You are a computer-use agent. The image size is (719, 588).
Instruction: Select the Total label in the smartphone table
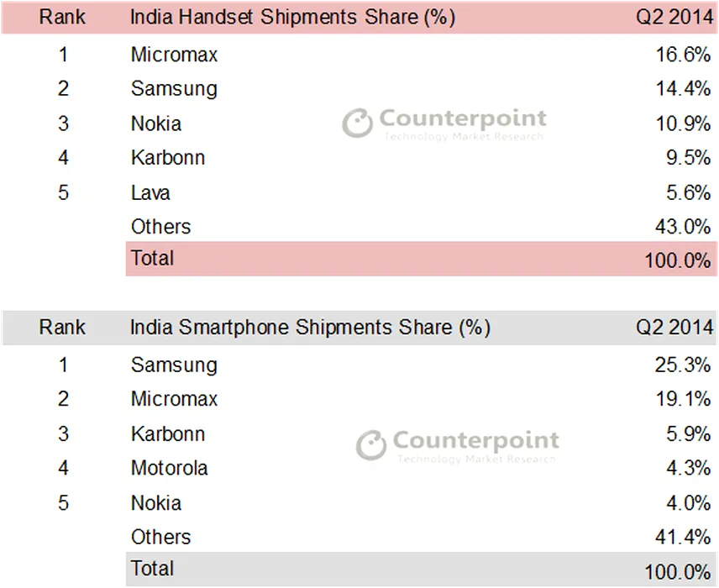click(x=152, y=569)
